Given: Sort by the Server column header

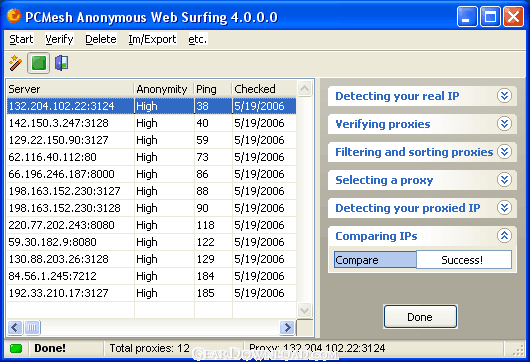Looking at the screenshot, I should [70, 89].
